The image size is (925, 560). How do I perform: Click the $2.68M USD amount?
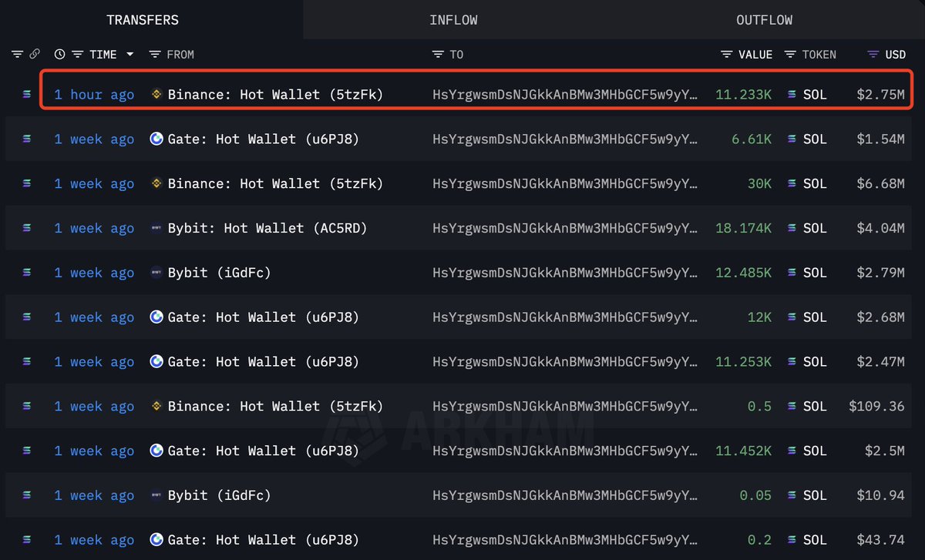[x=880, y=317]
